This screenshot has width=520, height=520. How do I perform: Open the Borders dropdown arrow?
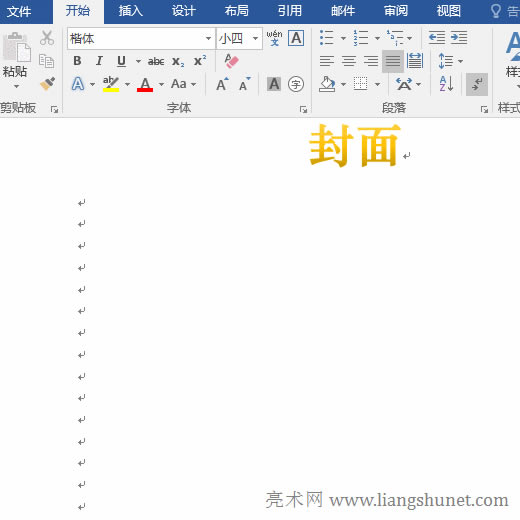(377, 84)
